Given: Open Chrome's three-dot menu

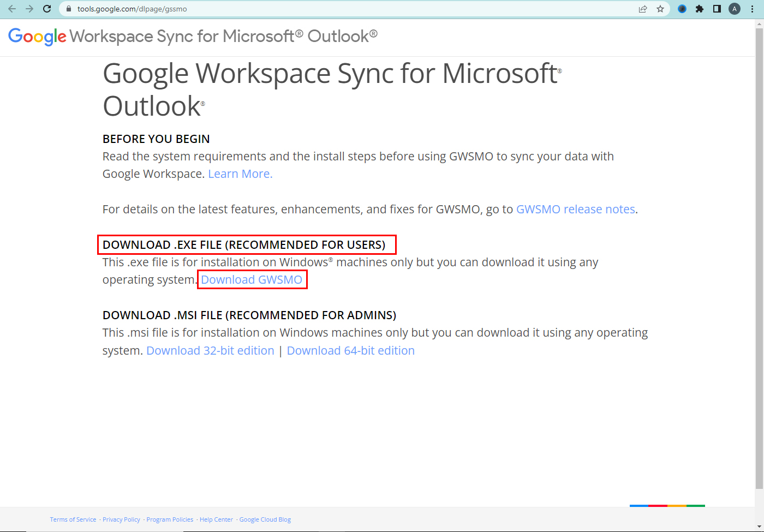Looking at the screenshot, I should [x=753, y=9].
